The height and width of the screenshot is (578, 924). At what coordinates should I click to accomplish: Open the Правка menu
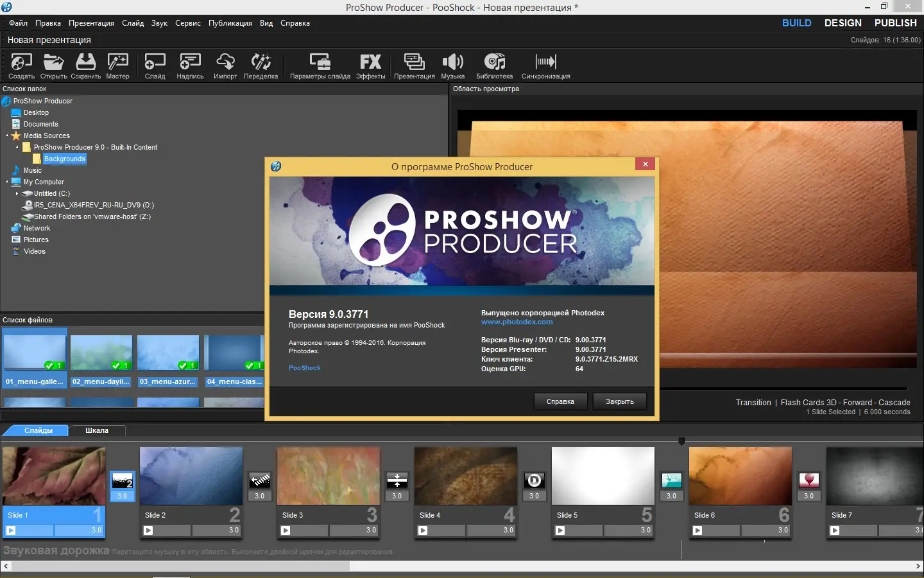click(48, 23)
